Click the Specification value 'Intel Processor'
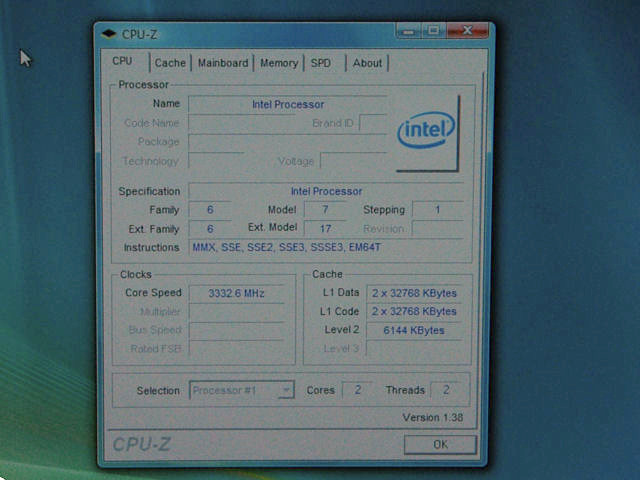The width and height of the screenshot is (640, 480). (326, 191)
